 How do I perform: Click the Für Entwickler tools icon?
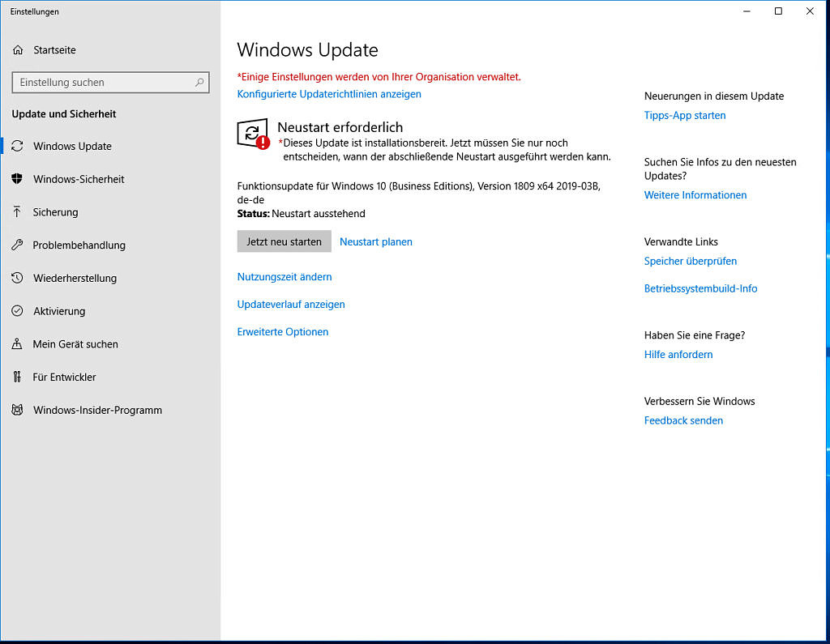[x=17, y=377]
